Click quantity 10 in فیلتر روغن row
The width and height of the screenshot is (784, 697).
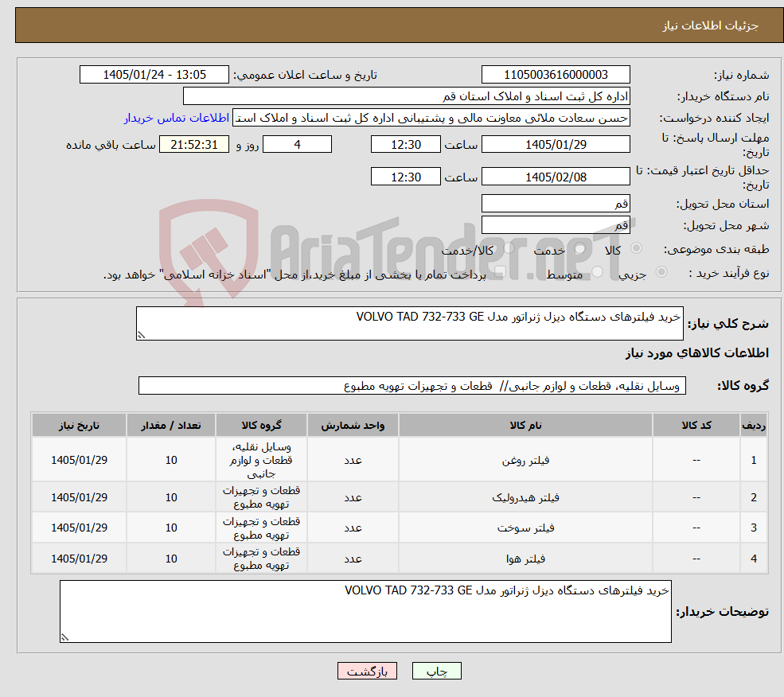(171, 460)
